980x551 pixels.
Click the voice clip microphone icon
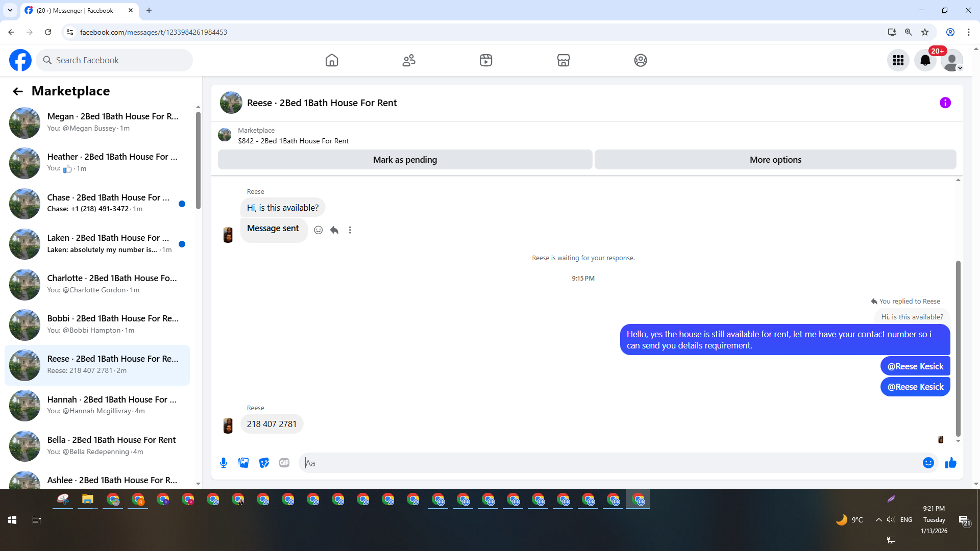224,463
